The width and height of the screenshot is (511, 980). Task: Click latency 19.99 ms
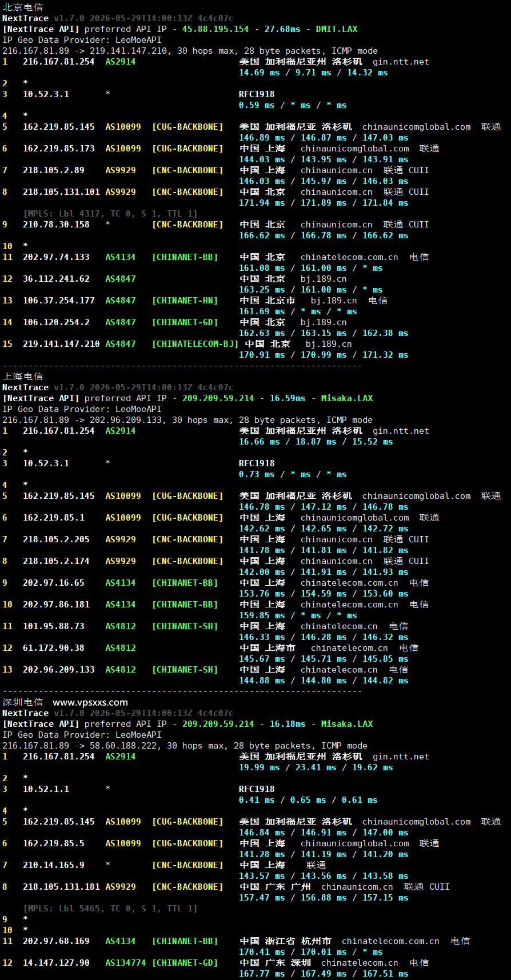click(x=260, y=767)
